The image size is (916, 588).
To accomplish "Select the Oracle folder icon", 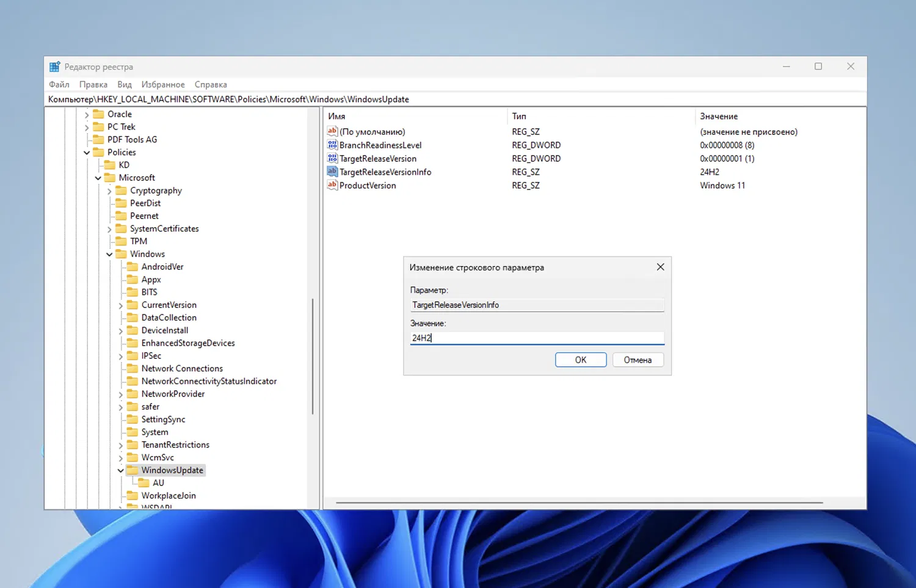I will 98,114.
